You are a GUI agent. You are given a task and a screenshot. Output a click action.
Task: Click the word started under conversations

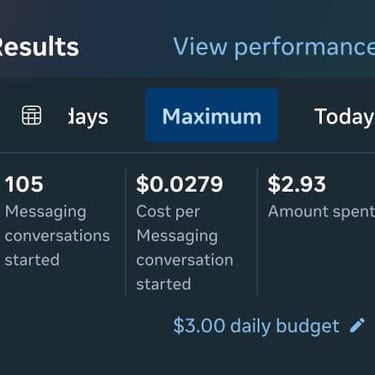pos(32,260)
